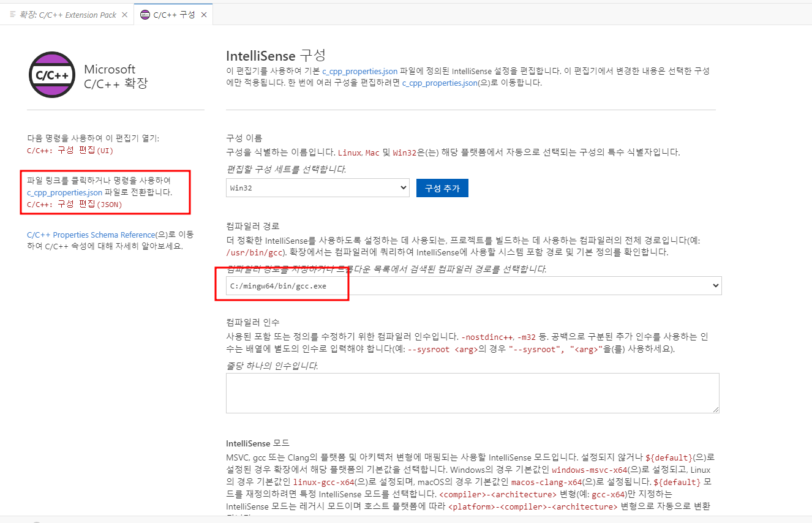Click the 구성 추가 button
Screen dimensions: 812x523
point(442,188)
